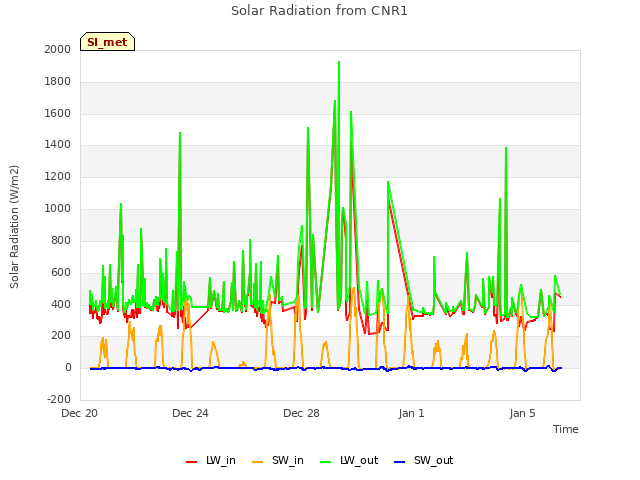Click the 400 y-axis tick label
The height and width of the screenshot is (480, 640).
click(x=61, y=304)
